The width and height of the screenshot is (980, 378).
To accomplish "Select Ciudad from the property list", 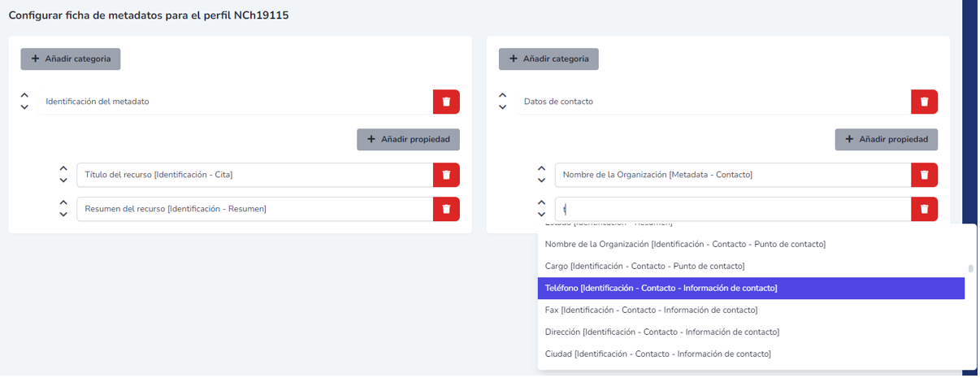I will [750, 354].
